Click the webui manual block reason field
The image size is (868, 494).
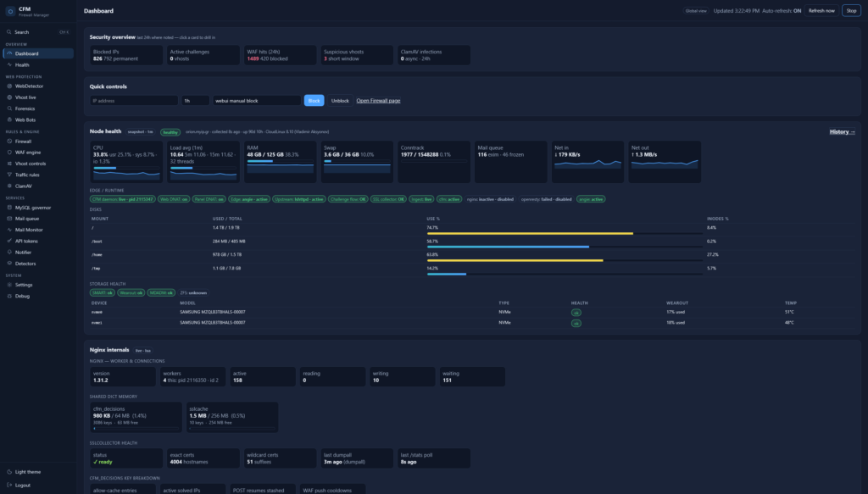point(257,101)
